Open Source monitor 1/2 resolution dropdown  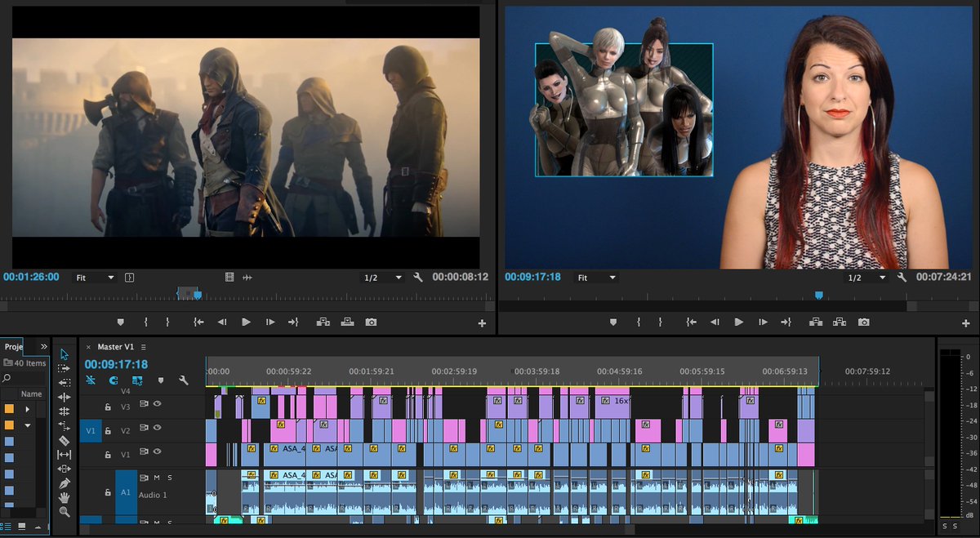(383, 278)
